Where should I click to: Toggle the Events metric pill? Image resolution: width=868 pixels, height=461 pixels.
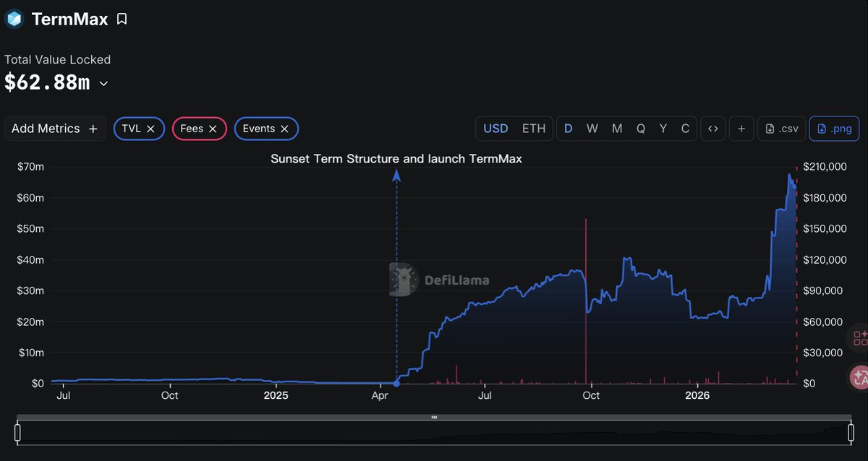(266, 129)
